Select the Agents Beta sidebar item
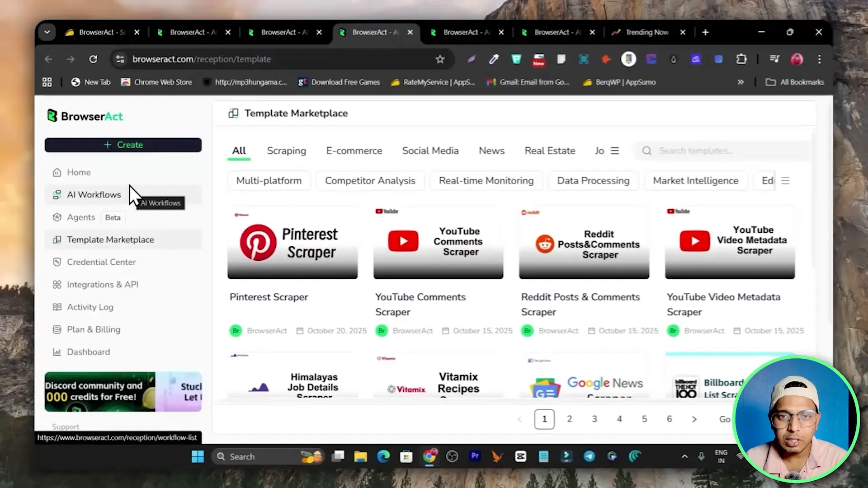868x488 pixels. (x=80, y=217)
